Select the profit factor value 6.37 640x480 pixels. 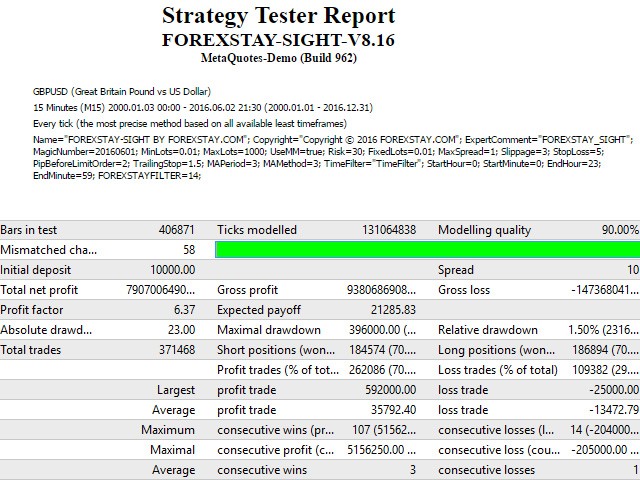tap(184, 310)
